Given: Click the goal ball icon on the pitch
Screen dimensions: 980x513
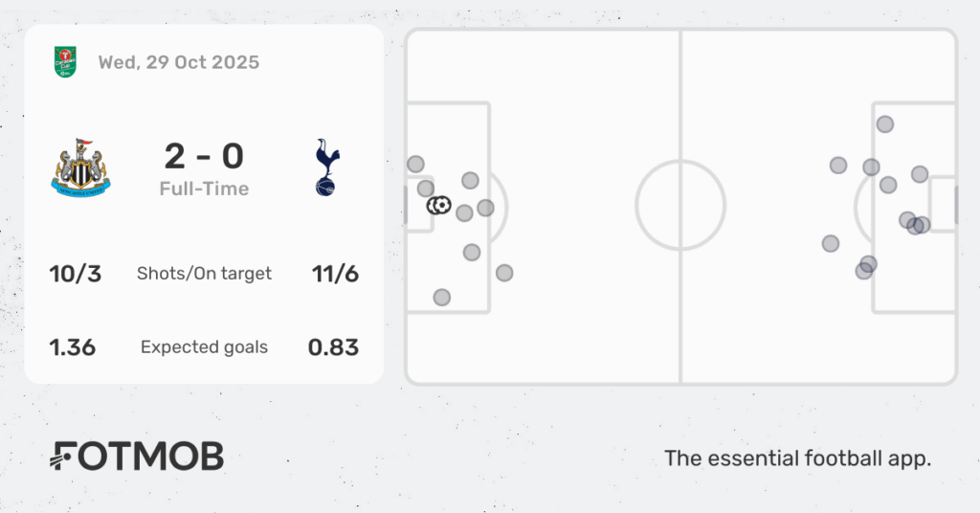Looking at the screenshot, I should pyautogui.click(x=439, y=205).
